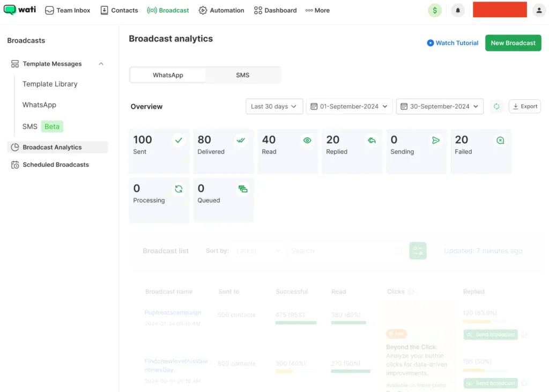Open Scheduled Broadcasts in sidebar

[x=55, y=165]
